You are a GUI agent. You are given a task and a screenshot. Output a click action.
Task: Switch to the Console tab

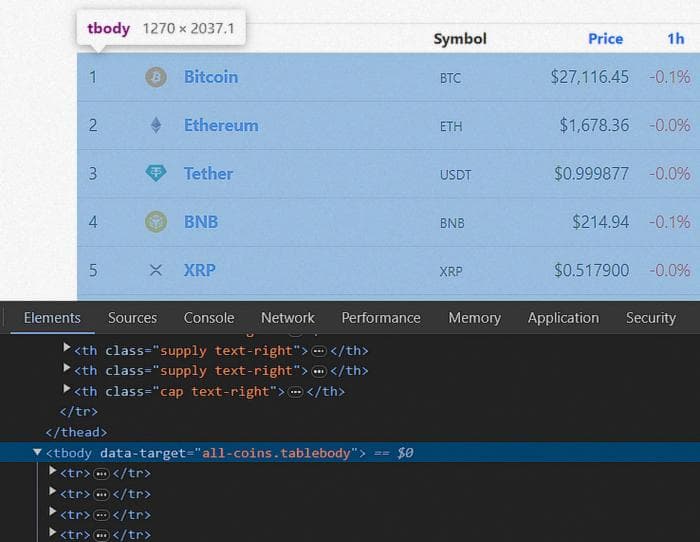[209, 318]
